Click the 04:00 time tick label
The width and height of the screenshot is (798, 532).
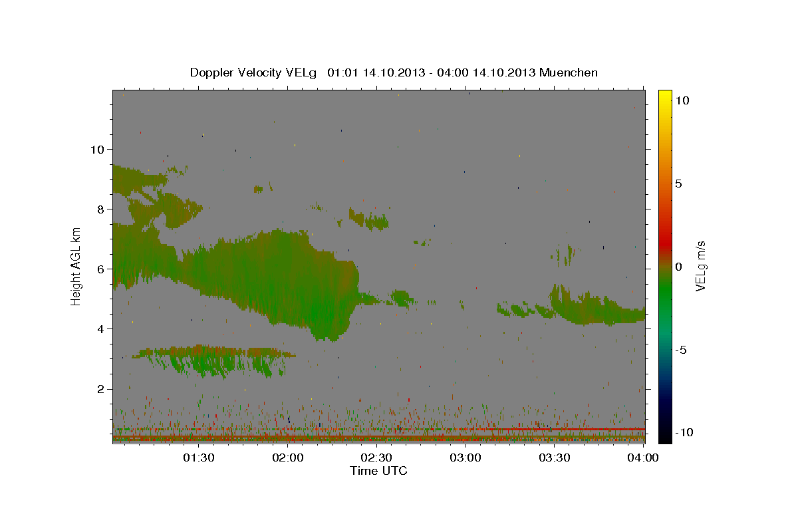[643, 458]
